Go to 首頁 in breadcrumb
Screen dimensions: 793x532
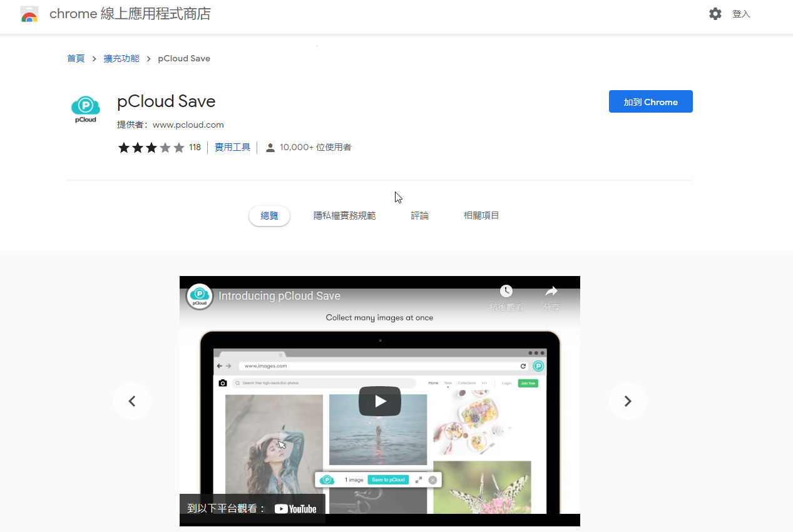[x=76, y=58]
